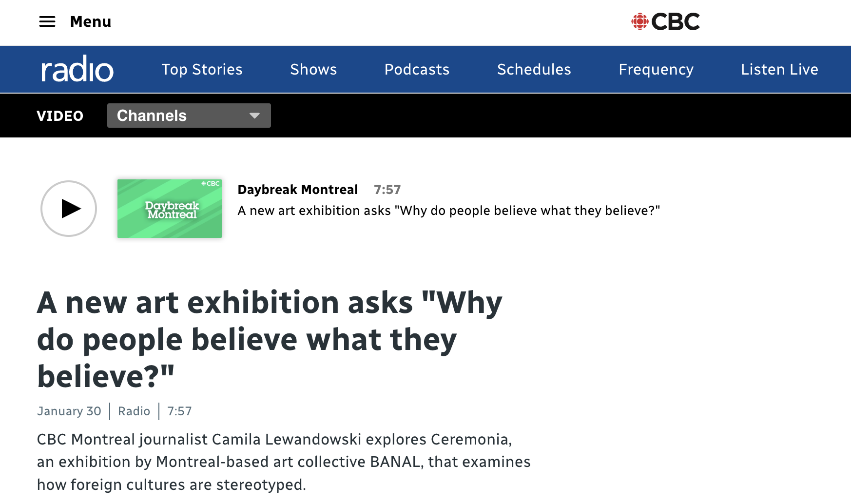Screen dimensions: 851x504
Task: Select Listen Live
Action: tap(779, 69)
